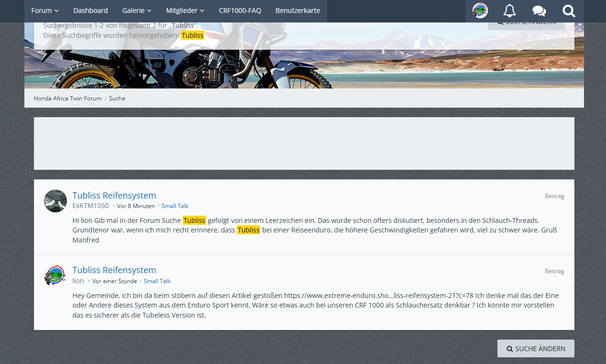The height and width of the screenshot is (364, 606).
Task: Click the Suche breadcrumb link
Action: (x=117, y=98)
